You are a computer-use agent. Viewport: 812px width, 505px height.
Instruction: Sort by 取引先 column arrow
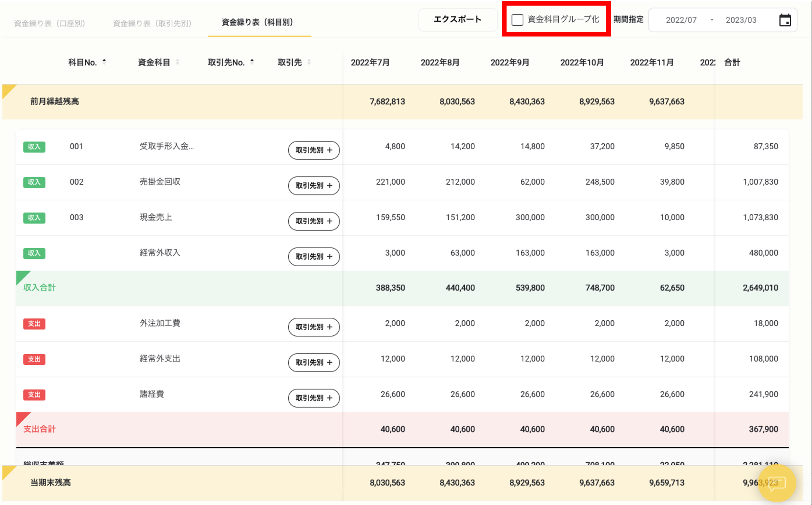pyautogui.click(x=309, y=62)
